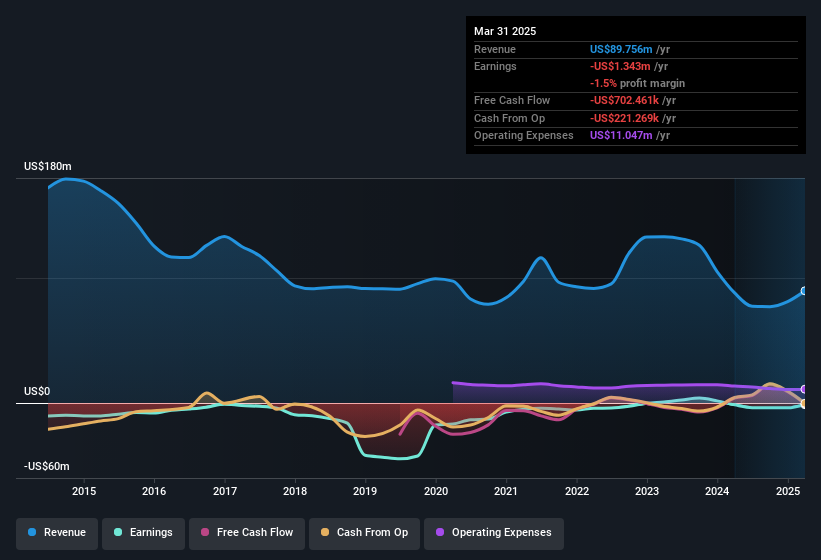Select the 2020 x-axis label

point(436,491)
